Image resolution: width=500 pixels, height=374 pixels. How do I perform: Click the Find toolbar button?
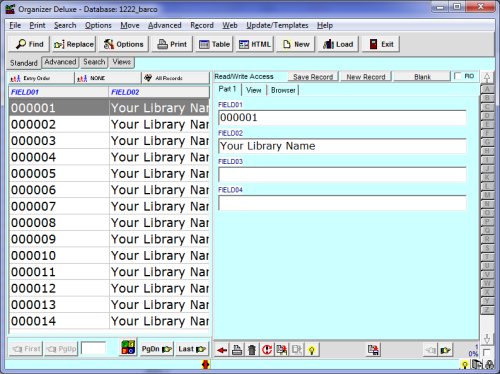click(x=29, y=44)
